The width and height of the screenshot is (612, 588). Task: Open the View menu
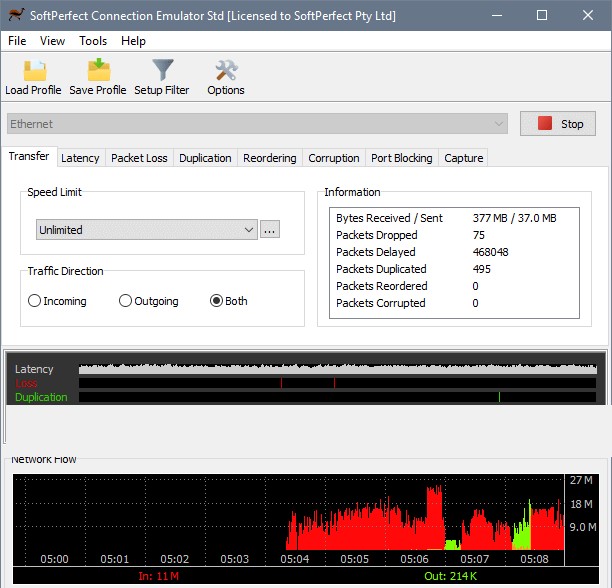tap(52, 41)
